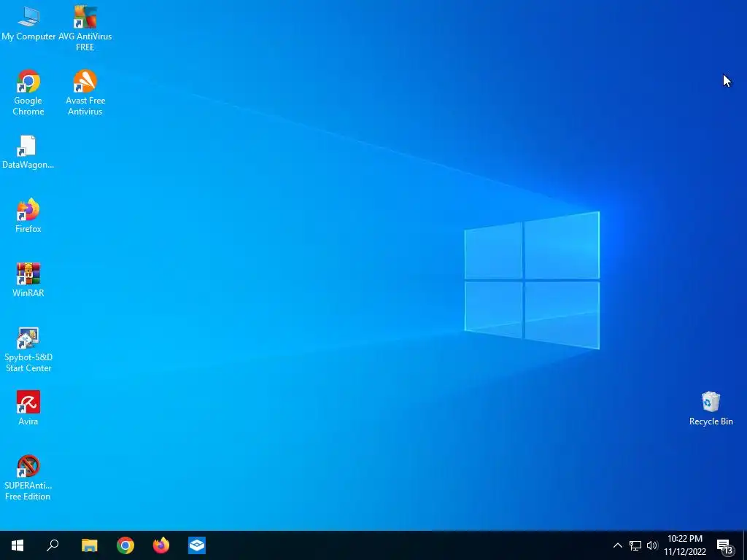Select the DataWagon desktop file shortcut
Image resolution: width=747 pixels, height=560 pixels.
point(28,152)
